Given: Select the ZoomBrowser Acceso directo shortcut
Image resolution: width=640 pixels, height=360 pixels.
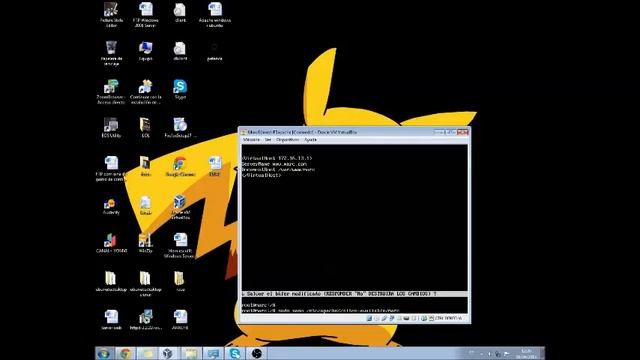Looking at the screenshot, I should pos(111,92).
